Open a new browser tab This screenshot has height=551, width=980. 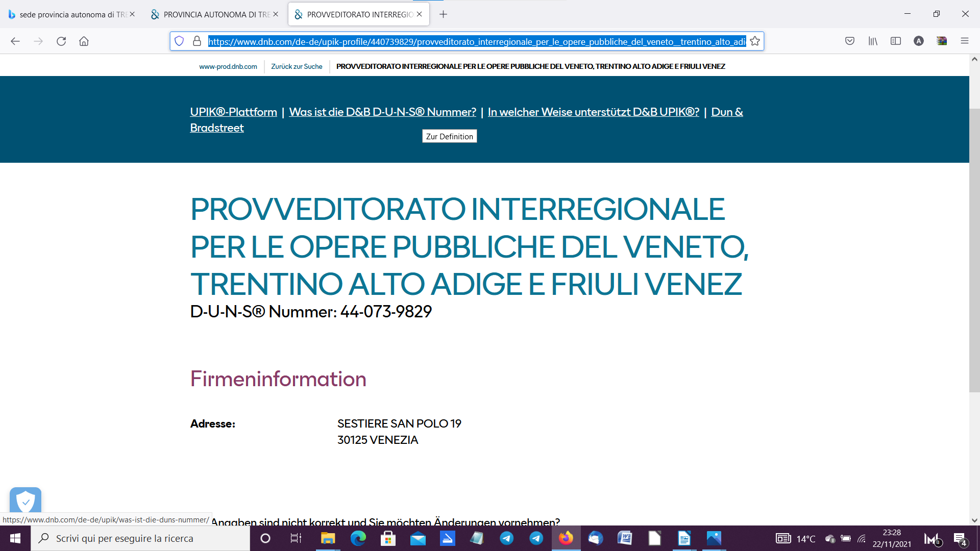(x=443, y=14)
